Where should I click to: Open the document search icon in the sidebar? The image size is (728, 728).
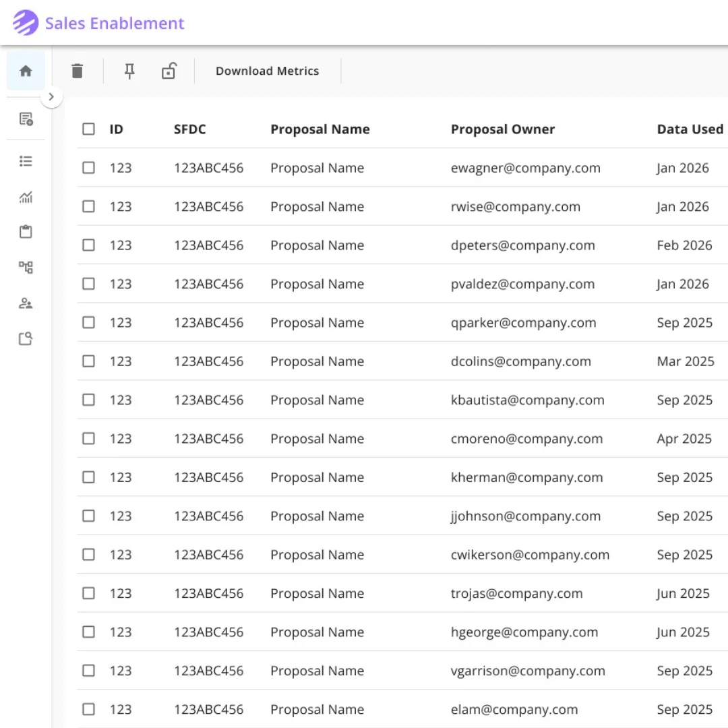[26, 338]
